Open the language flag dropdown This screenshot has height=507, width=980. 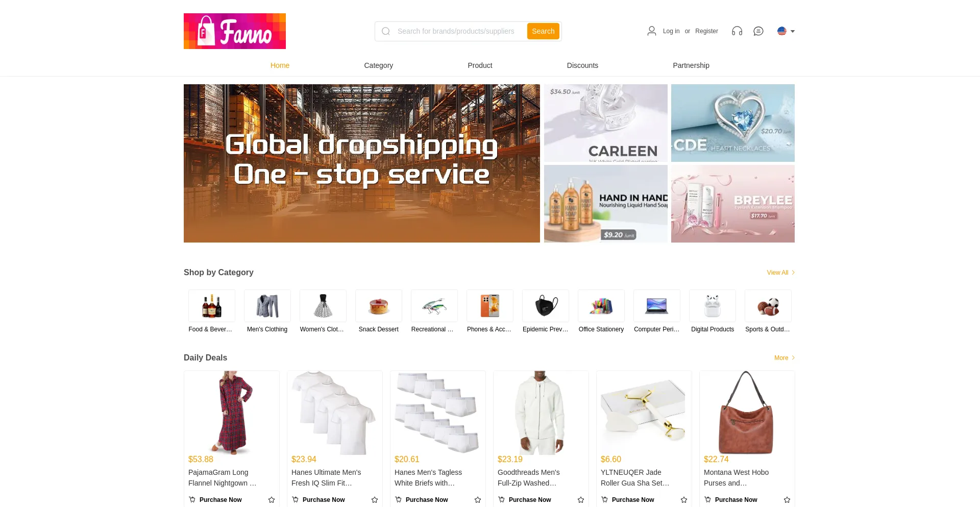[x=786, y=31]
